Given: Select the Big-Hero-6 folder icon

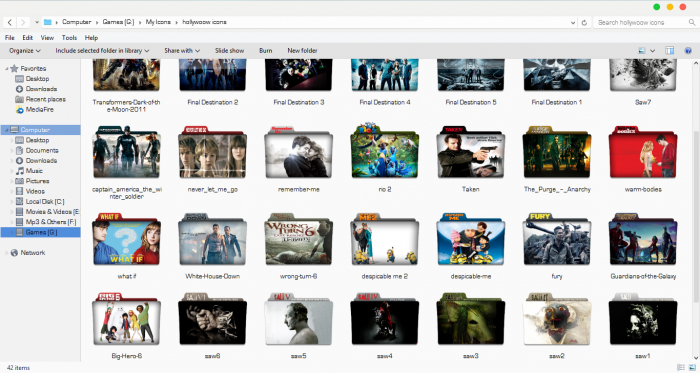Looking at the screenshot, I should [x=126, y=319].
